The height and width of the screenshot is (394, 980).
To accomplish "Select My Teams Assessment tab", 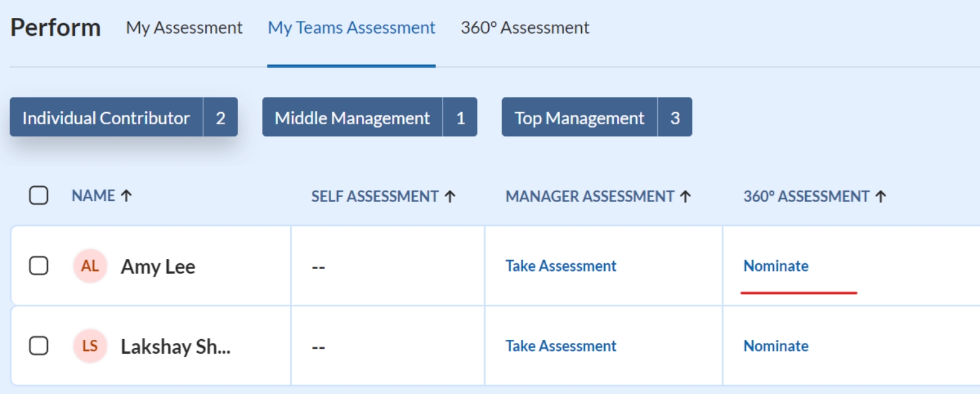I will coord(352,28).
